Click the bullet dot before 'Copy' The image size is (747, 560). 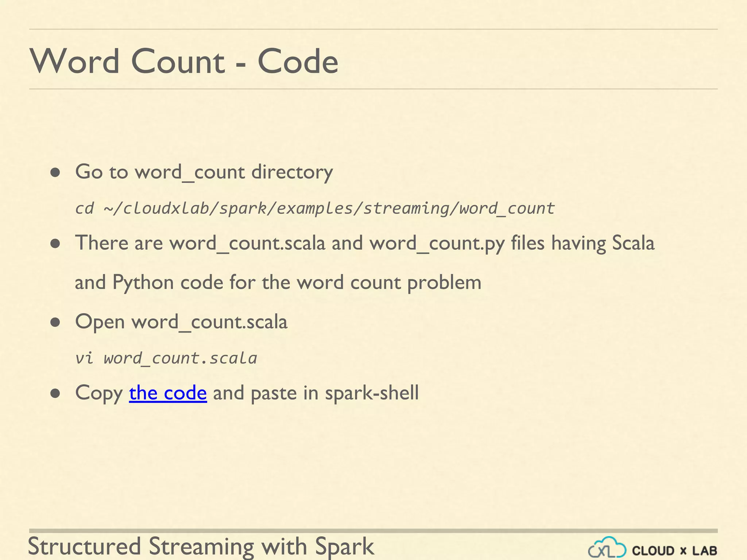point(55,394)
